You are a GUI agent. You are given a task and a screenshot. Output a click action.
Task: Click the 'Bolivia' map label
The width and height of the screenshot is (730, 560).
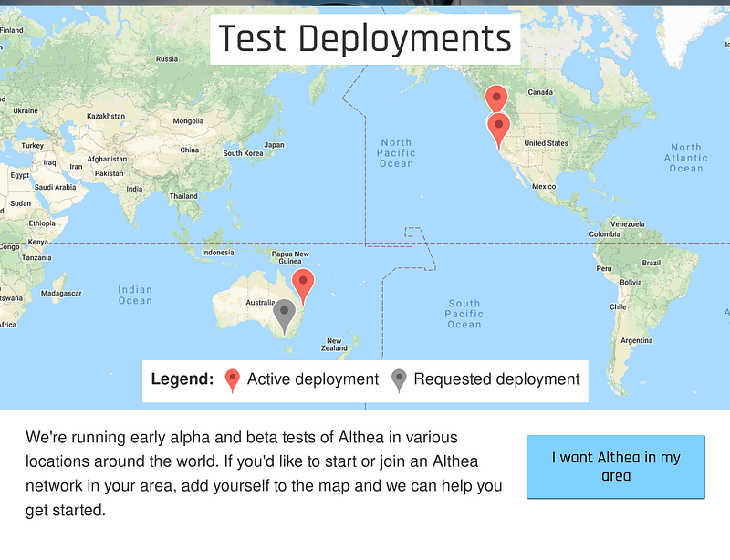pyautogui.click(x=631, y=282)
